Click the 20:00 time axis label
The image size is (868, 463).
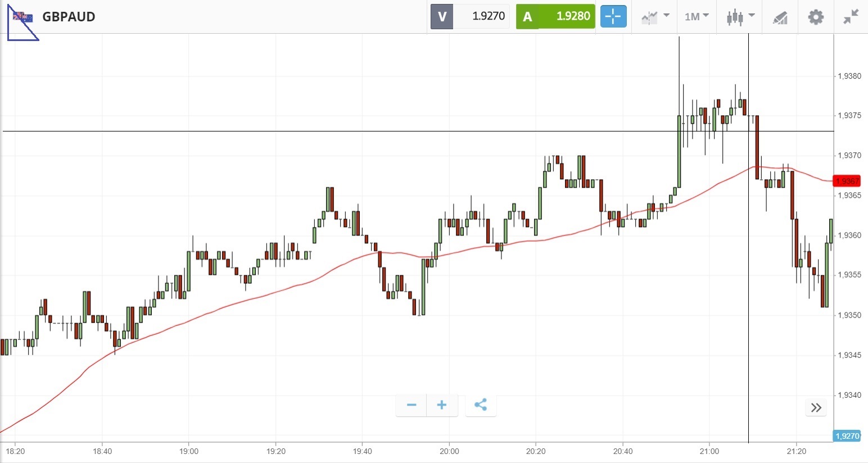pyautogui.click(x=449, y=451)
